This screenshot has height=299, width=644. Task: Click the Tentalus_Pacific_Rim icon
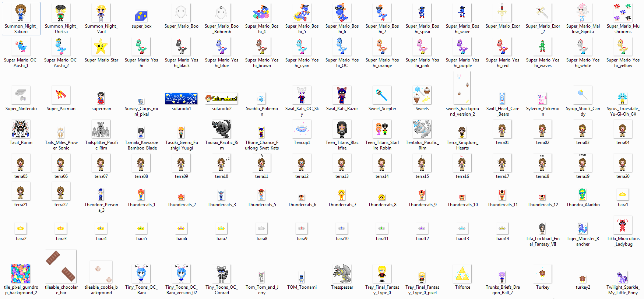point(422,129)
